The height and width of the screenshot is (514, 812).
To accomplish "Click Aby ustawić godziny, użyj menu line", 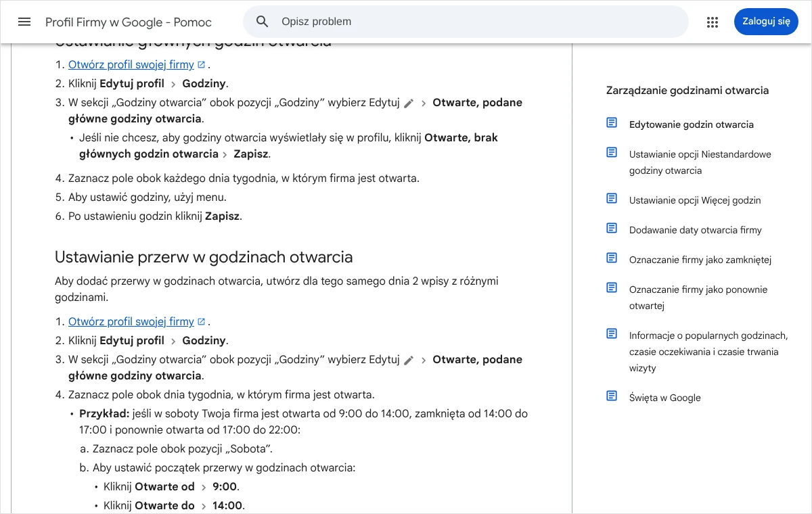I will 148,197.
